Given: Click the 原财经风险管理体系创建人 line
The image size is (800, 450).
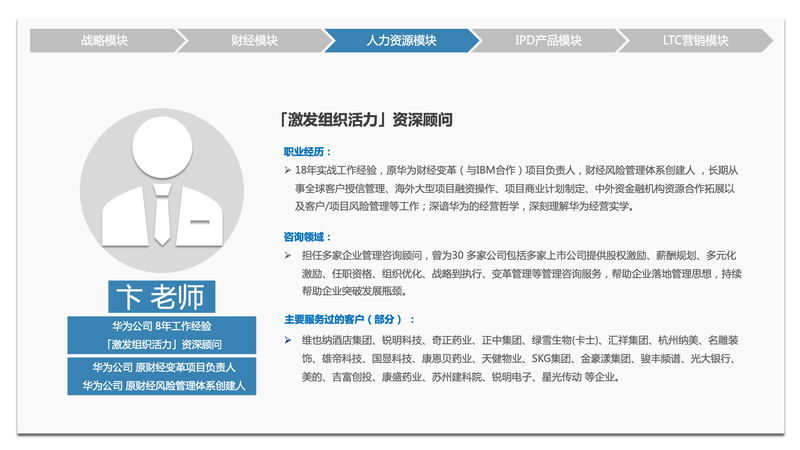Looking at the screenshot, I should click(161, 384).
